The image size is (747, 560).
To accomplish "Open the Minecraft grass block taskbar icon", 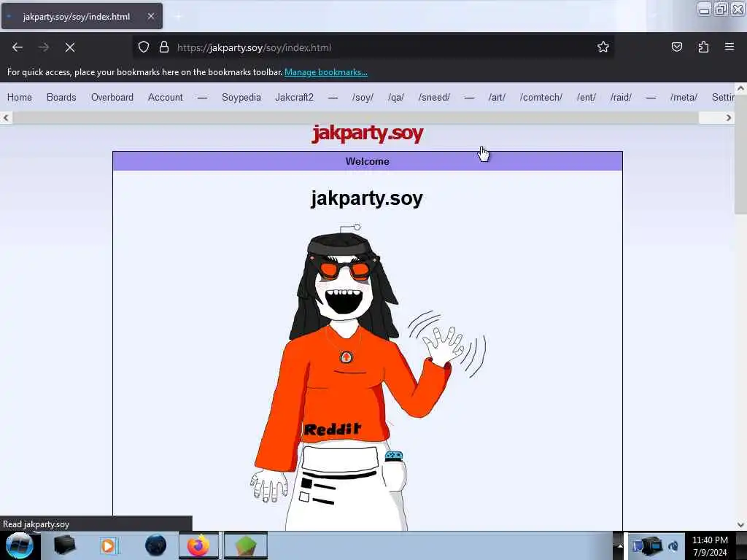I will (x=246, y=545).
